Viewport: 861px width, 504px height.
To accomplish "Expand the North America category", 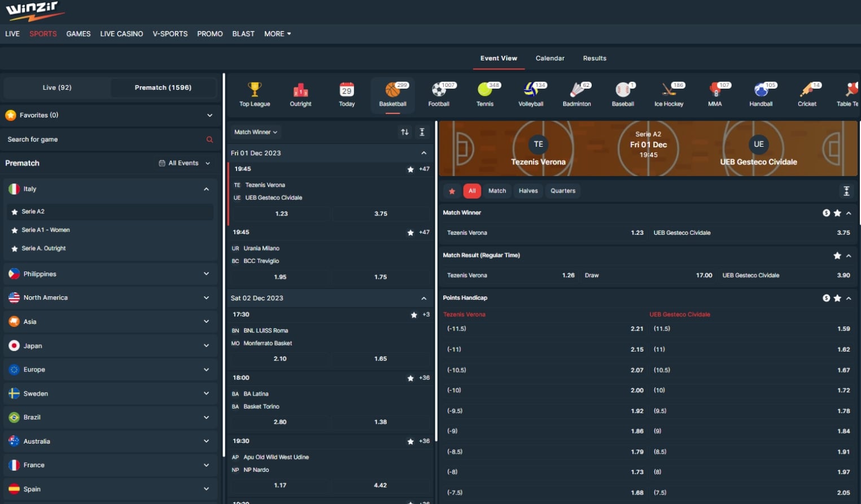I will coord(206,297).
